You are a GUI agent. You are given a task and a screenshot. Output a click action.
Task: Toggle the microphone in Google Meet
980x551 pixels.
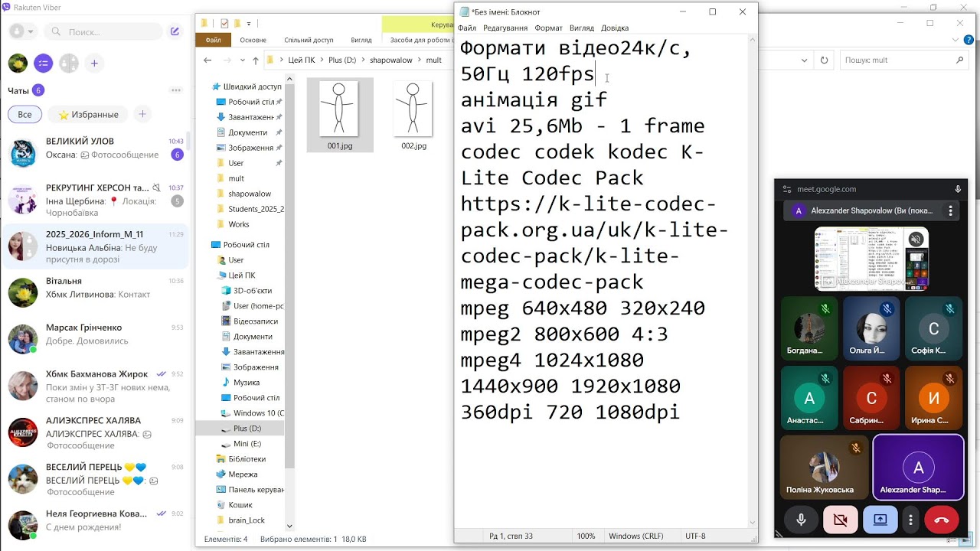pos(801,520)
